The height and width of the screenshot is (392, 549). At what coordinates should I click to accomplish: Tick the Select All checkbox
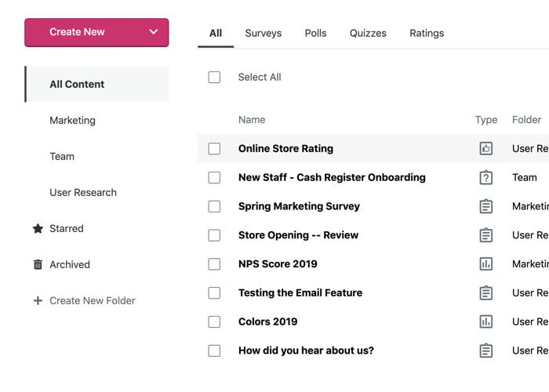(x=214, y=77)
